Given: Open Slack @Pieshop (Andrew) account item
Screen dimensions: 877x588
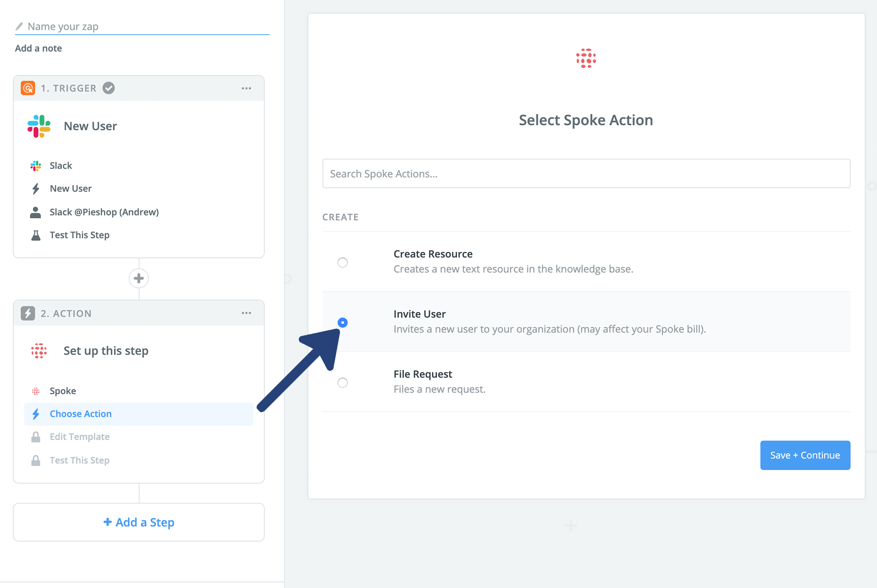Looking at the screenshot, I should (104, 212).
